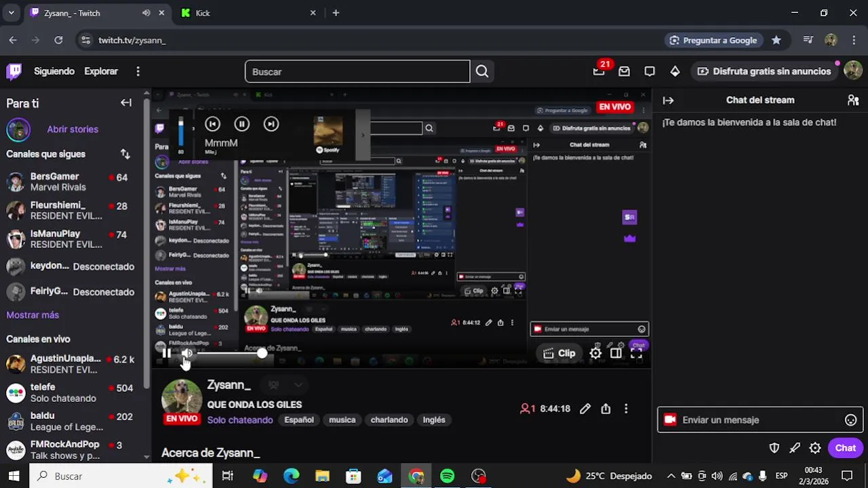Pause the live stream playback
868x488 pixels.
click(166, 353)
